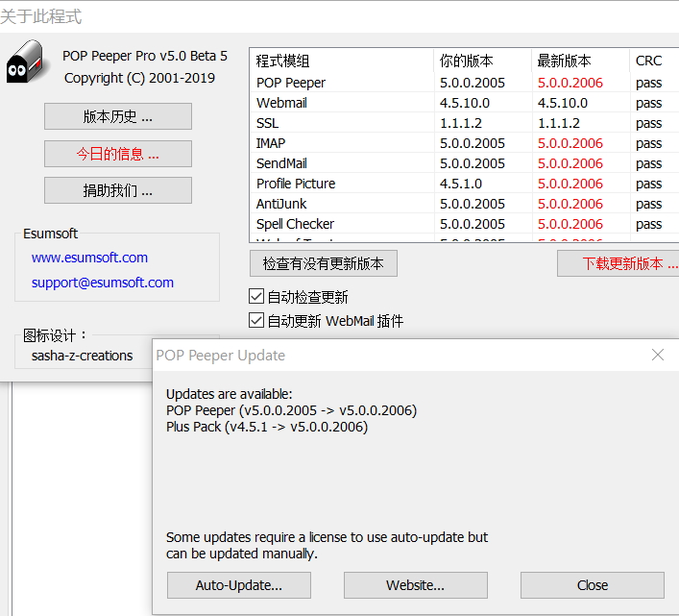Select the AntiJunk module row
Viewport: 679px width, 616px height.
[464, 204]
